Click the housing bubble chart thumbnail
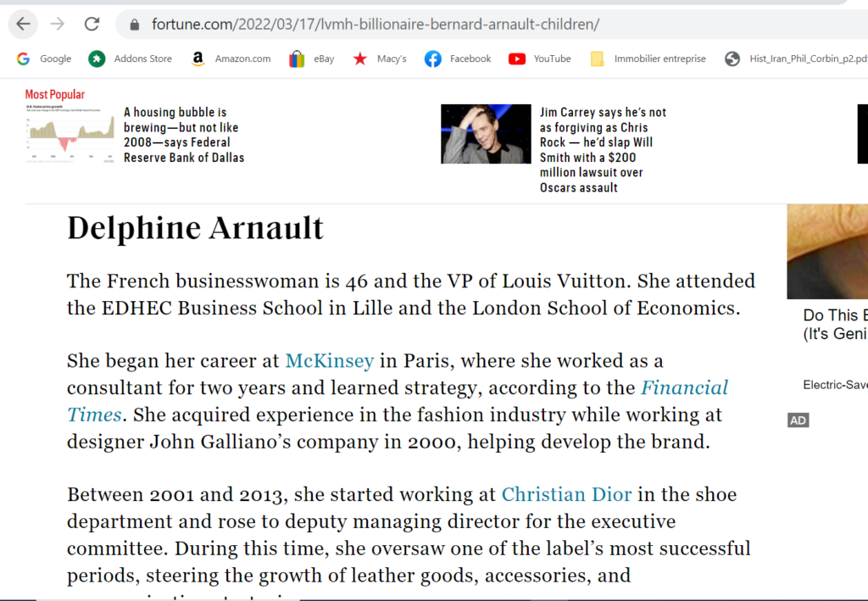Image resolution: width=868 pixels, height=601 pixels. [x=70, y=134]
